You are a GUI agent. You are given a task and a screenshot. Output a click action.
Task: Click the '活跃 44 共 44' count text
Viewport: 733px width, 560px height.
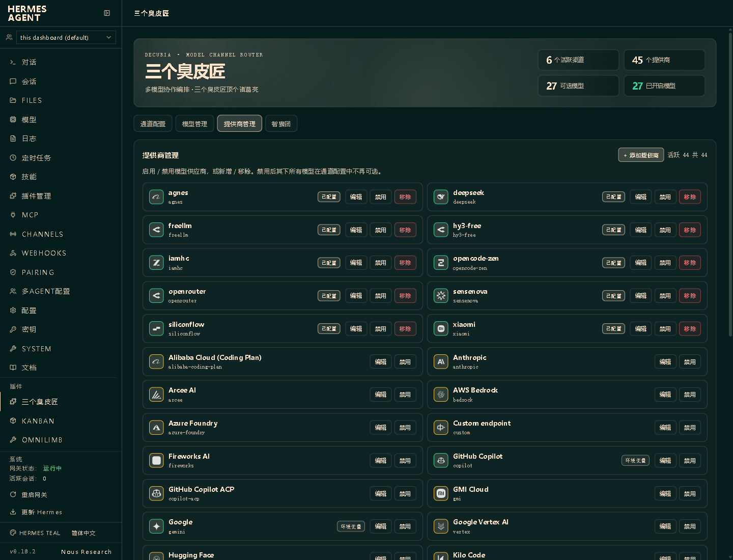coord(687,155)
